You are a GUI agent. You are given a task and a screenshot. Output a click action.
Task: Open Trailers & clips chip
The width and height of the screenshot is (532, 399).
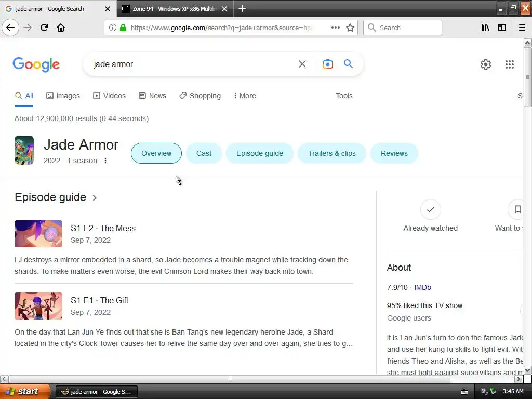tap(332, 153)
